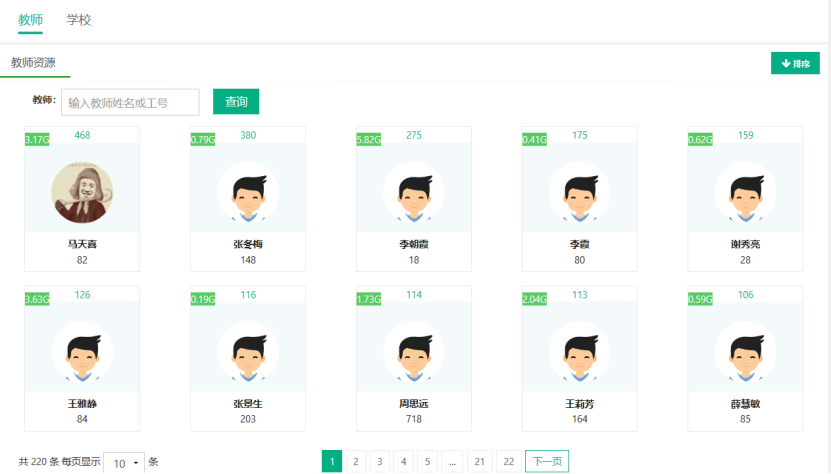The height and width of the screenshot is (474, 831).
Task: Click the teacher name search field
Action: pyautogui.click(x=130, y=102)
